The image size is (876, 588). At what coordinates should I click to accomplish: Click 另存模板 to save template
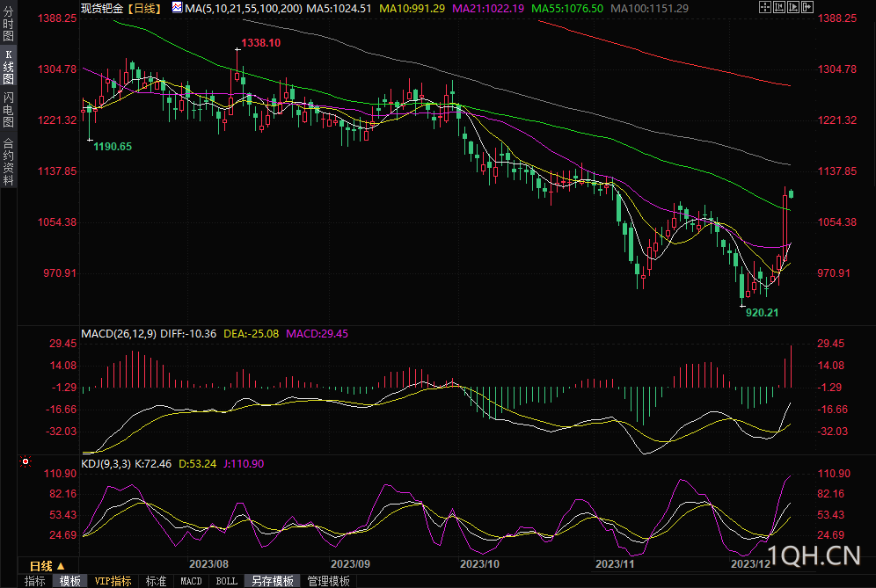(x=272, y=581)
